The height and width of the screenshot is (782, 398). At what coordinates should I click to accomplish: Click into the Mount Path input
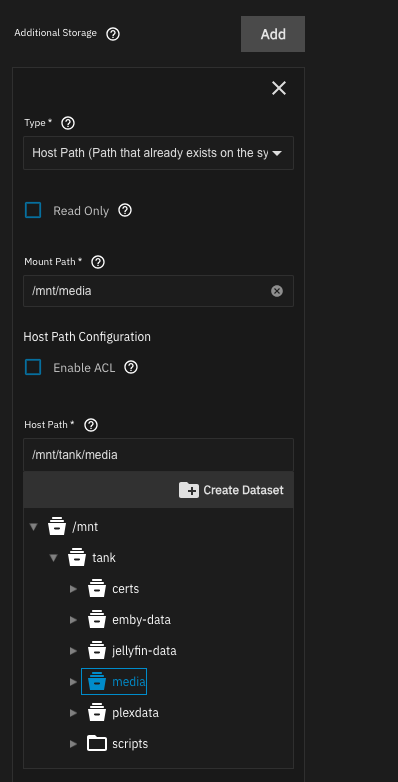(x=158, y=291)
